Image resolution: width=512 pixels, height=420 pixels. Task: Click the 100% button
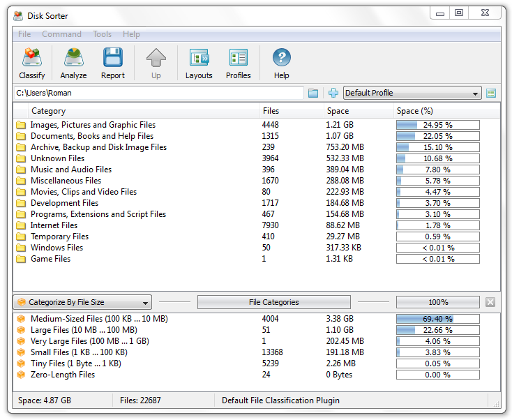438,302
